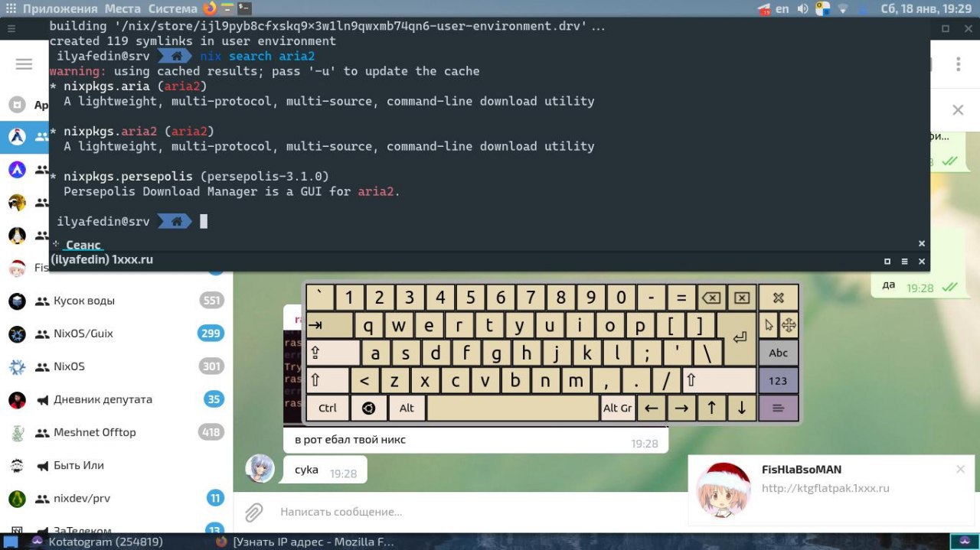
Task: Maximize the terminal pane square icon
Action: click(x=887, y=261)
